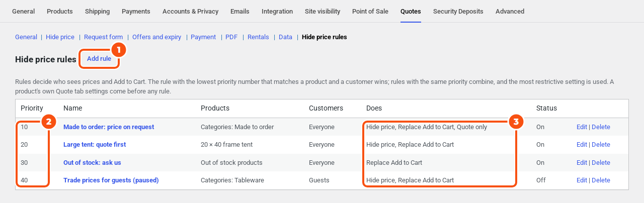Open the General settings tab
This screenshot has width=644, height=203.
[x=23, y=11]
